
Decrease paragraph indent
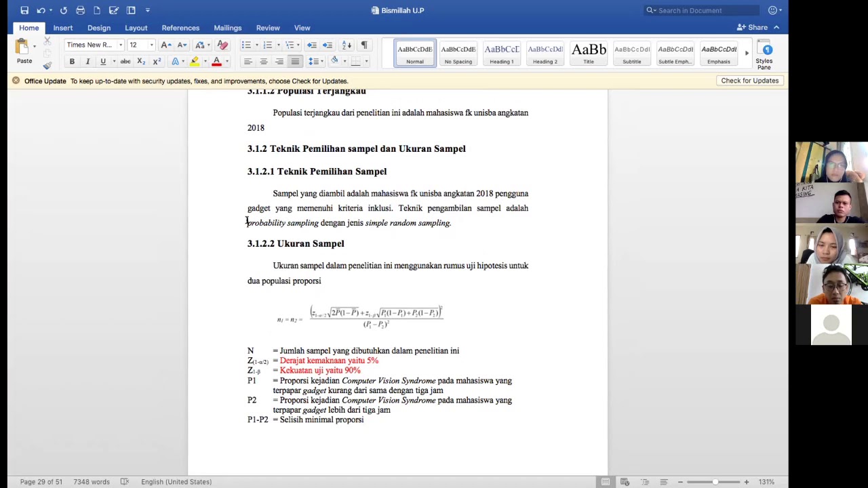coord(312,45)
